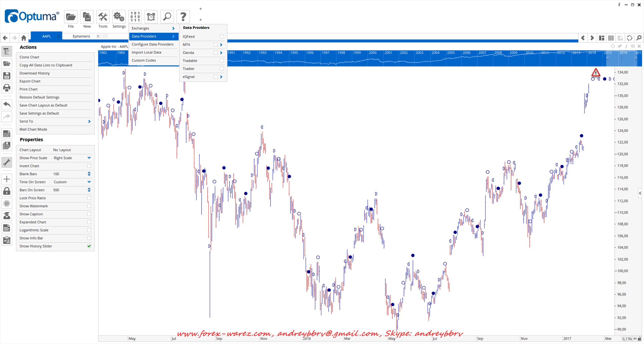The height and width of the screenshot is (344, 644).
Task: Toggle the Logarithmic Scale checkbox
Action: pos(89,230)
